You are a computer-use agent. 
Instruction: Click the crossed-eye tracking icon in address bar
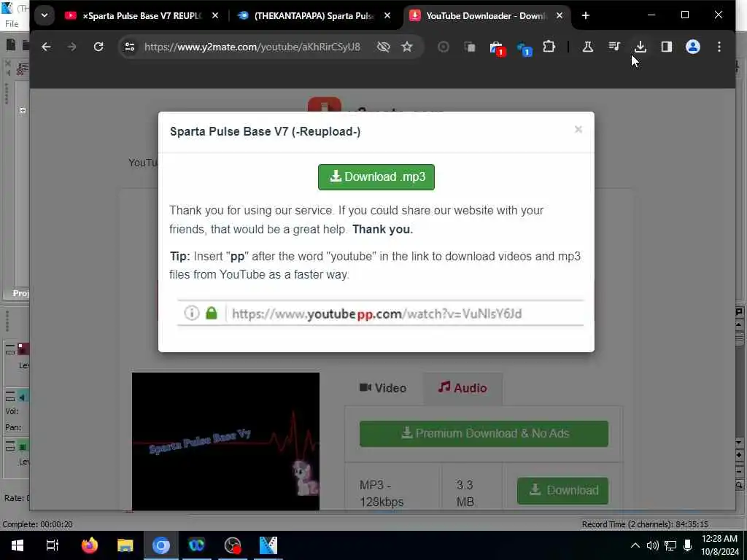(x=383, y=47)
